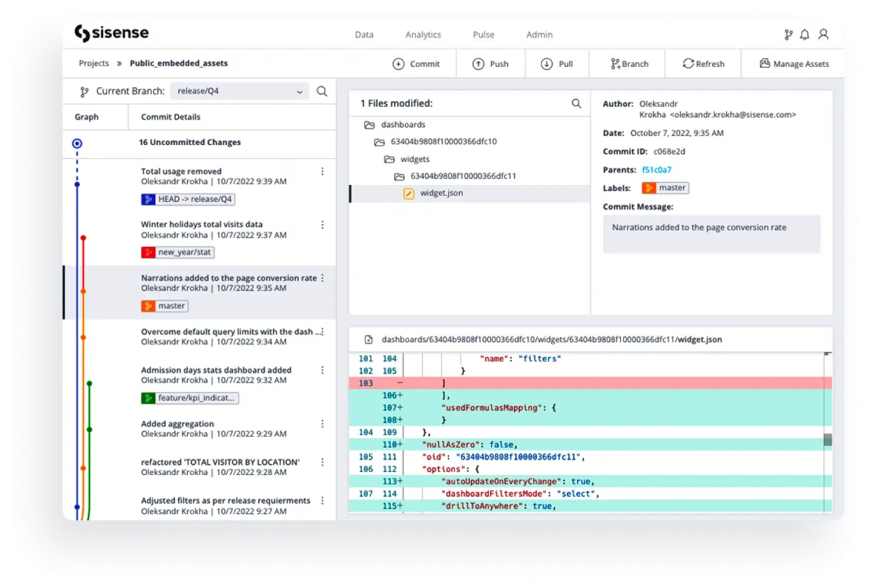Select the 'Winter holidays total visits data' commit
Image resolution: width=869 pixels, height=588 pixels.
coord(202,224)
